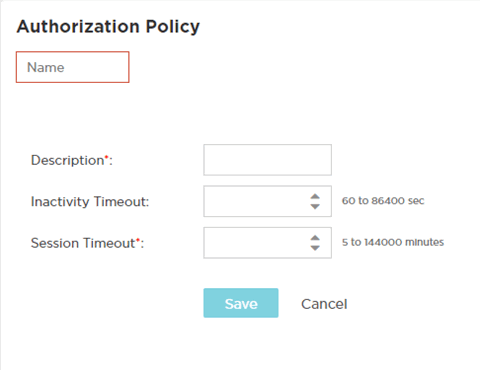Screen dimensions: 480x370
Task: Decrease Inactivity Timeout with the down arrow
Action: tap(315, 206)
